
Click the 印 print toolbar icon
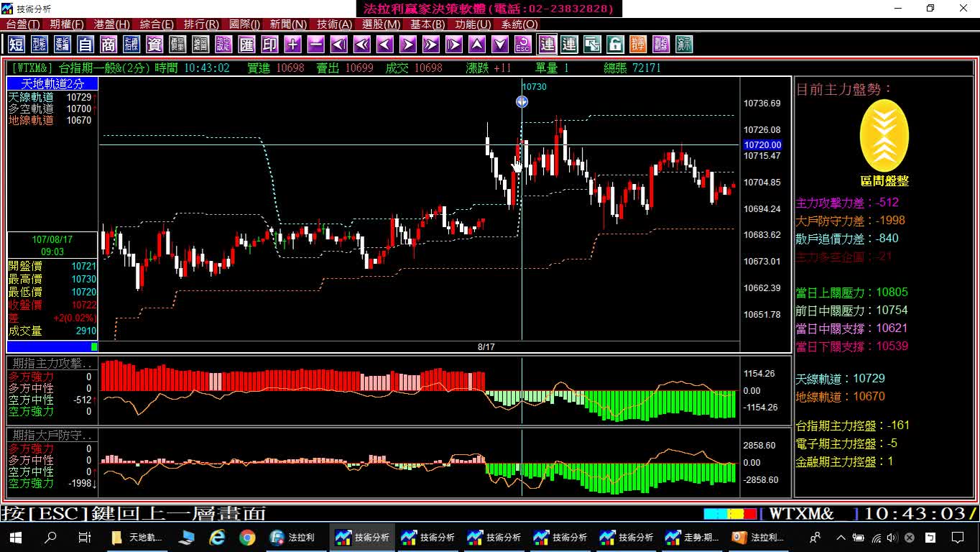tap(270, 45)
